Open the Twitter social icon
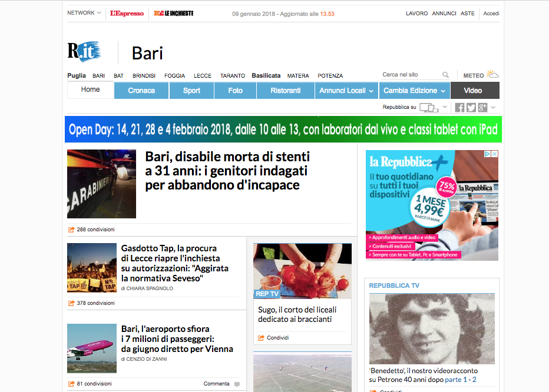 click(x=471, y=107)
